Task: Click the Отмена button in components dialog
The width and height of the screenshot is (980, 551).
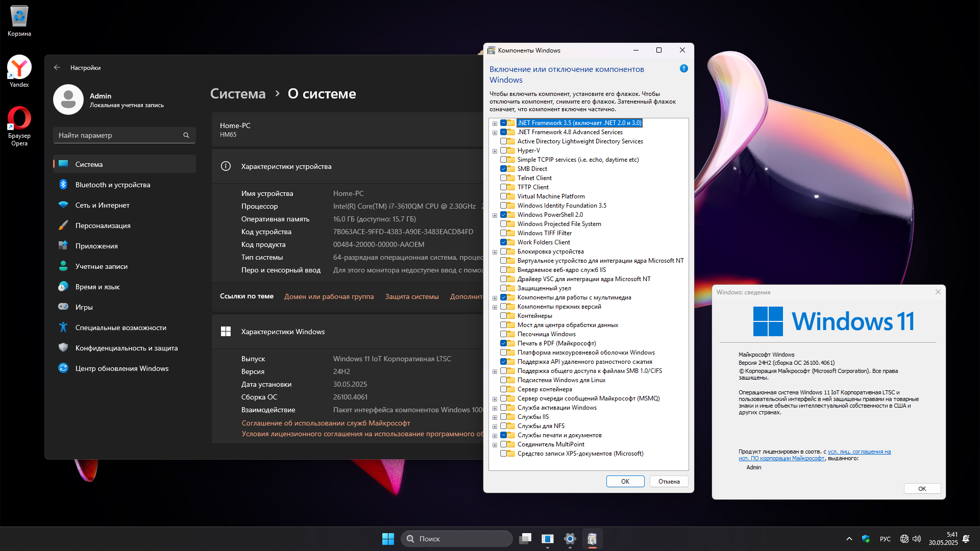Action: pyautogui.click(x=669, y=482)
